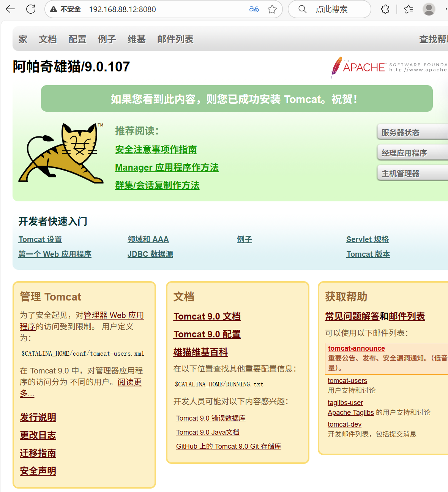Open the Tomcat 9.0 错误数据库 link
The height and width of the screenshot is (492, 448).
pyautogui.click(x=211, y=418)
